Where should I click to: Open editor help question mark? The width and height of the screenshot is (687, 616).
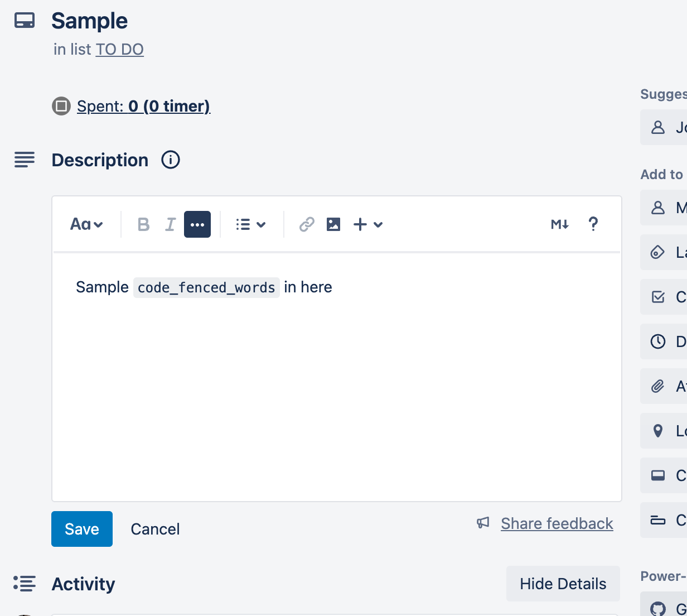[x=593, y=224]
